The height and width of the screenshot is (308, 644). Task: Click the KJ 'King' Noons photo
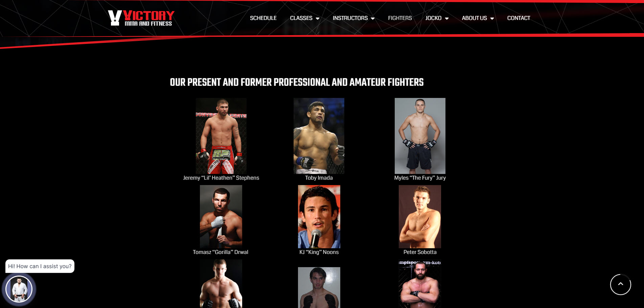pyautogui.click(x=319, y=216)
